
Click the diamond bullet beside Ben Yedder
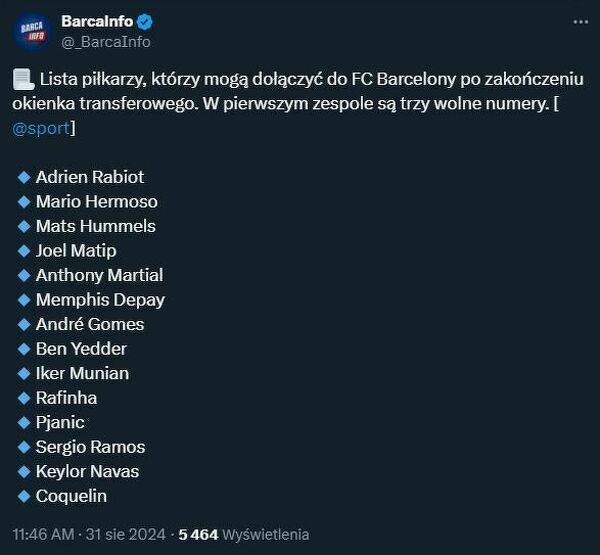[x=24, y=349]
